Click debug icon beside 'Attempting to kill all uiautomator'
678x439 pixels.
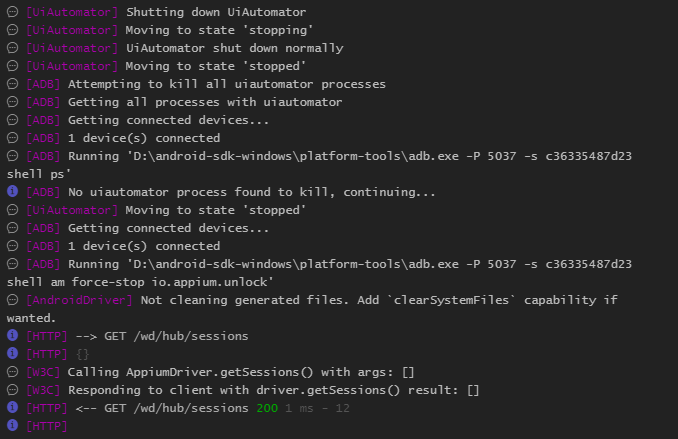click(x=13, y=83)
